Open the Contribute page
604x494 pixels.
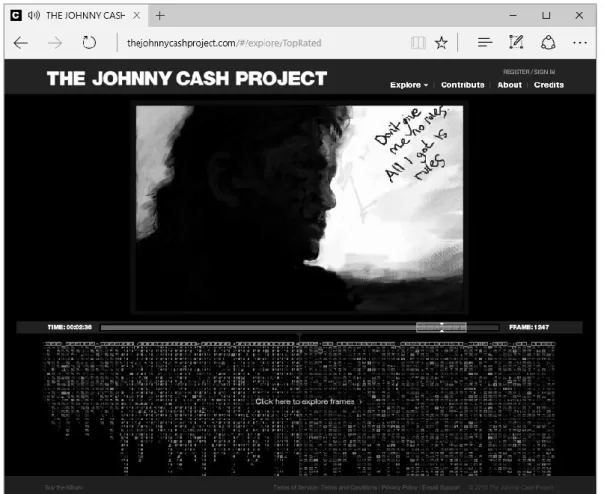pos(463,85)
